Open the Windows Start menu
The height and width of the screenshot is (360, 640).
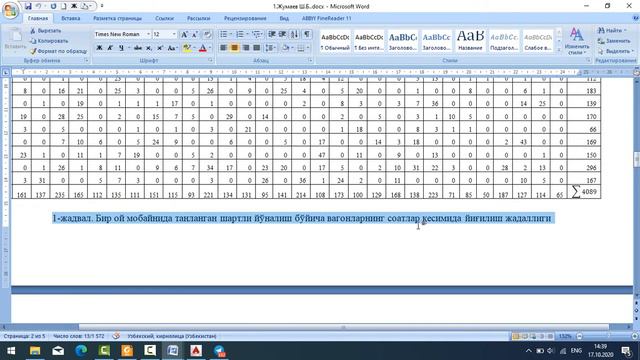[11, 351]
